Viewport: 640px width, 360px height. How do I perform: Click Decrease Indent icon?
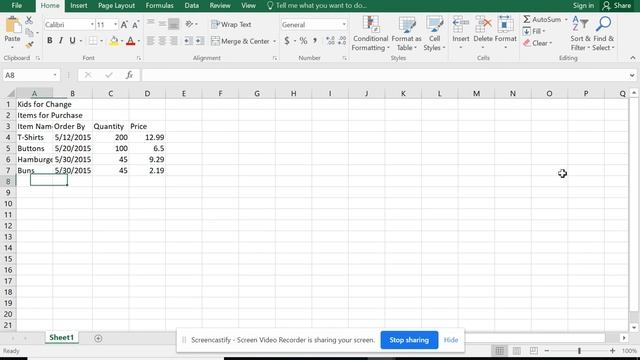coord(188,41)
